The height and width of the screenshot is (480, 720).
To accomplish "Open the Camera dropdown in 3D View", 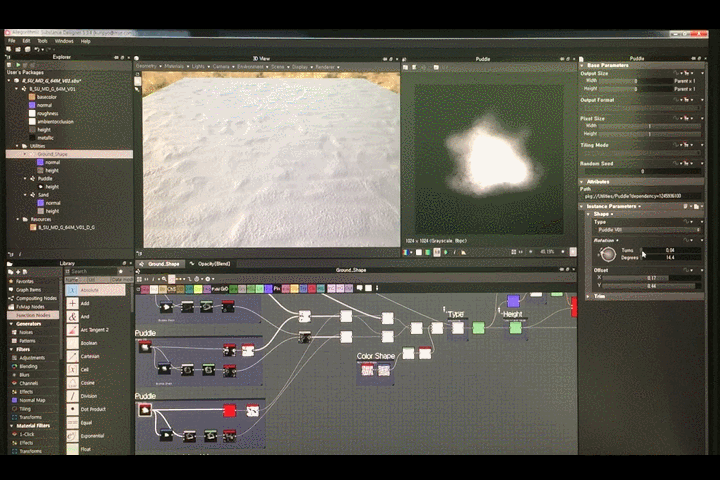I will click(223, 67).
